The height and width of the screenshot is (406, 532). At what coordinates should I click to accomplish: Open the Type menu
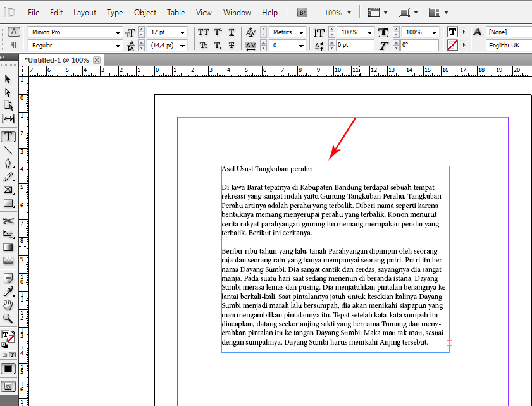[x=114, y=12]
